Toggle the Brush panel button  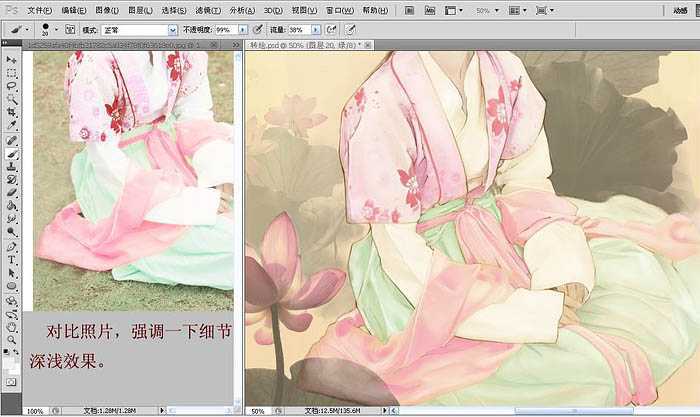point(70,30)
